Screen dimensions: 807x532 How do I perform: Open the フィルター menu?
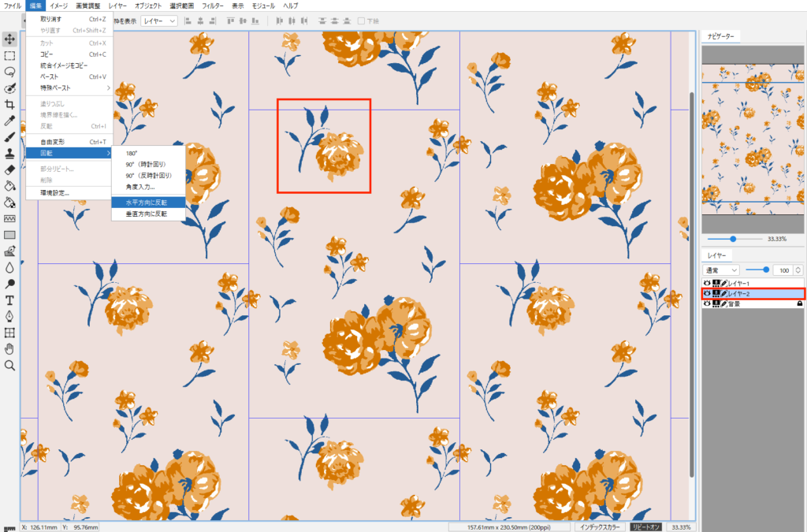coord(213,6)
